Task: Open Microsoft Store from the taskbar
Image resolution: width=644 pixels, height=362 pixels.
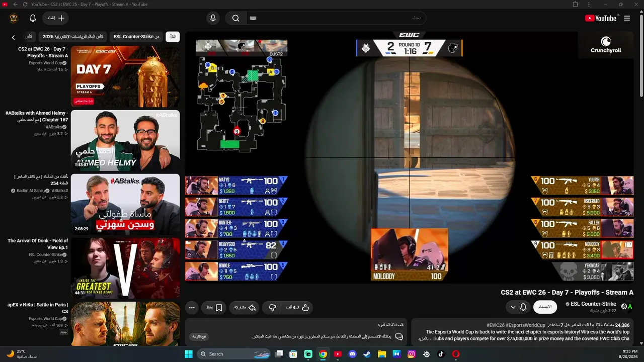Action: point(293,354)
